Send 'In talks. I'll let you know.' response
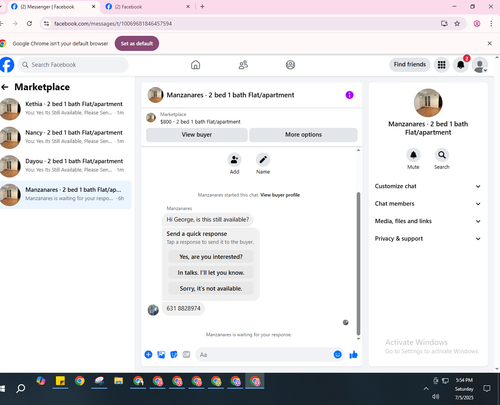 pyautogui.click(x=211, y=273)
